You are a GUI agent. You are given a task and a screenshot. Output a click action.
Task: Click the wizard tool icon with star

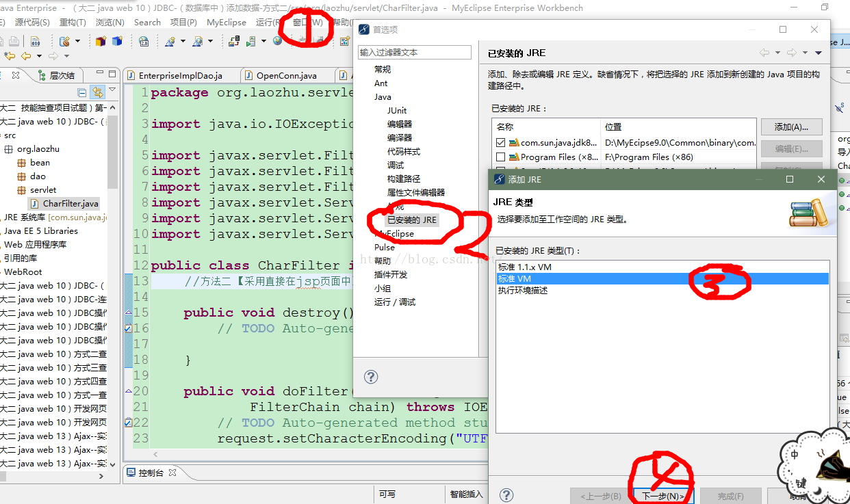click(x=170, y=41)
